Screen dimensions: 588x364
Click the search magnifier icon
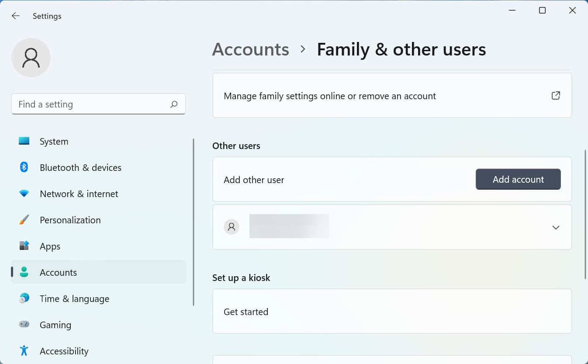point(174,104)
